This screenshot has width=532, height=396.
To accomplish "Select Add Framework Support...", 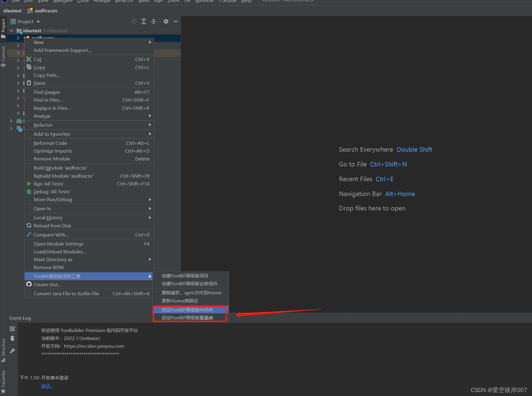I will coord(89,50).
